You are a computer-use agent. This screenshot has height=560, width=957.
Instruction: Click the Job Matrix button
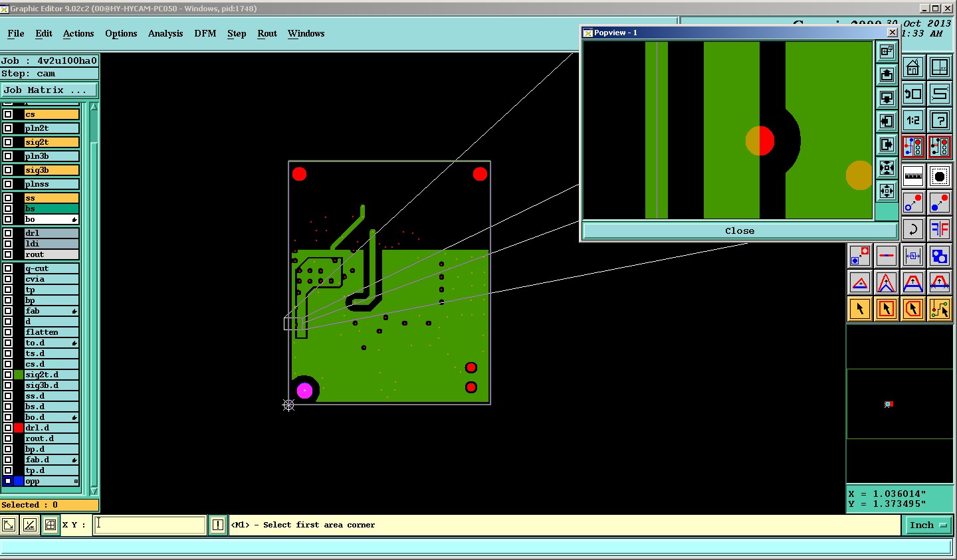pyautogui.click(x=49, y=90)
